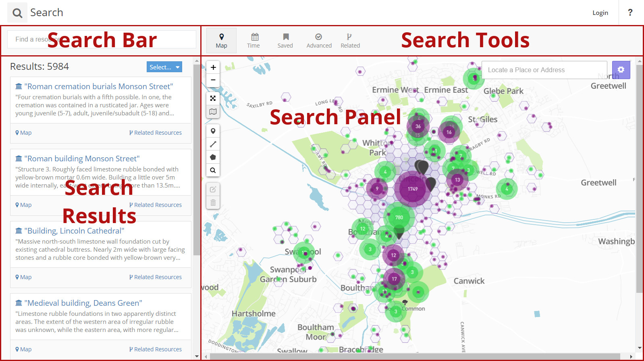Open "Roman cremation burials Monson Street" result
The image size is (644, 361).
[x=99, y=86]
